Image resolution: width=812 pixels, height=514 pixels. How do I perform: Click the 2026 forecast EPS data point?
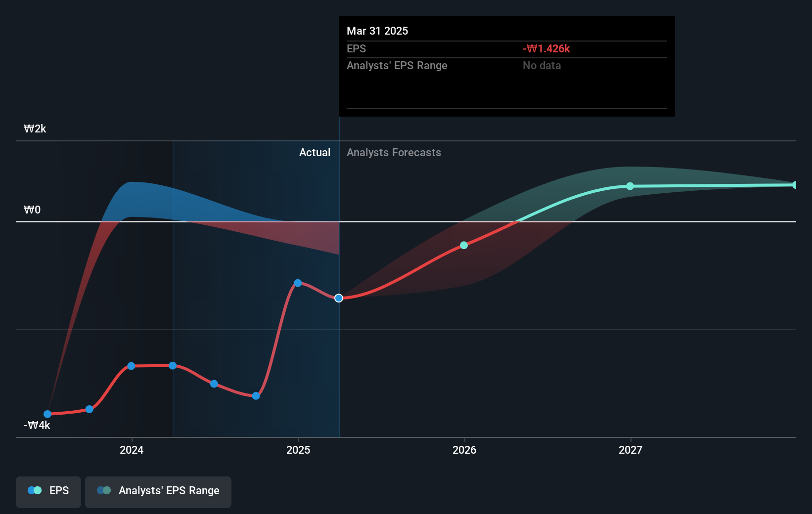click(x=464, y=245)
